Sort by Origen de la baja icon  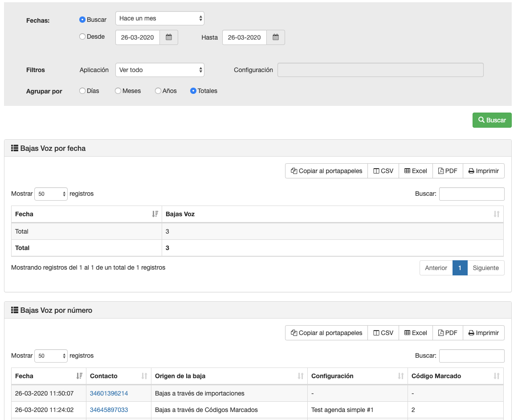(300, 376)
